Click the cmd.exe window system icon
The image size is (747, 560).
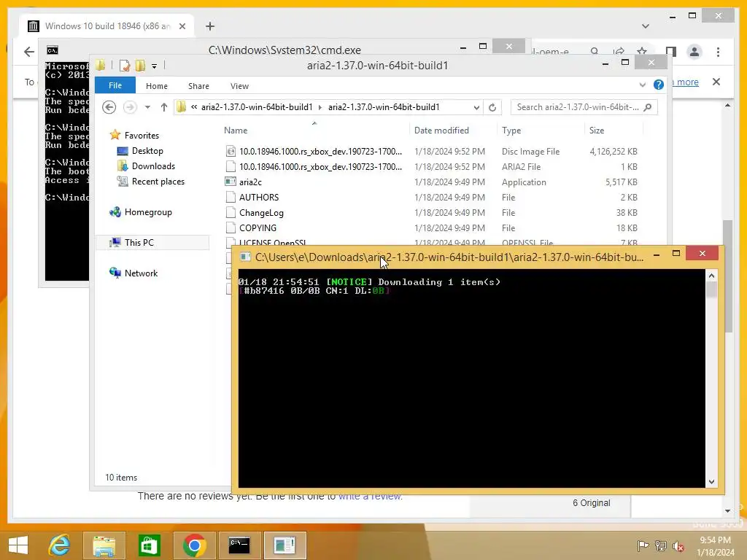coord(53,50)
